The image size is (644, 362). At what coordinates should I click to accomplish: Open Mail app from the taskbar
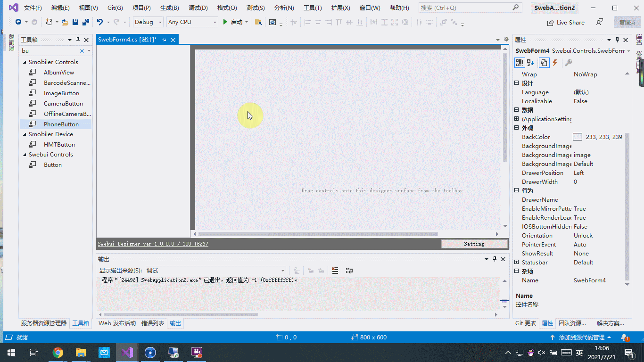[104, 353]
